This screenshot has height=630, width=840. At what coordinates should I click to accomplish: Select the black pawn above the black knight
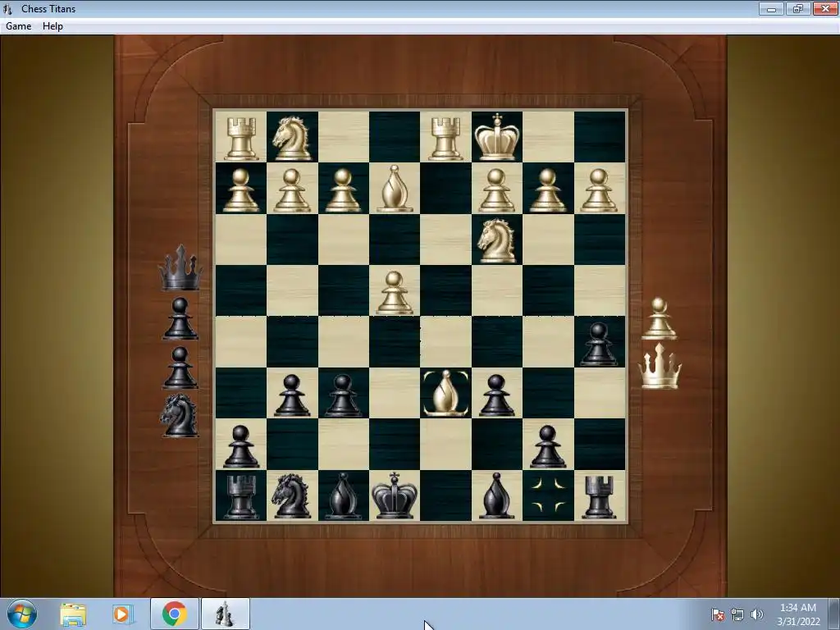(292, 396)
